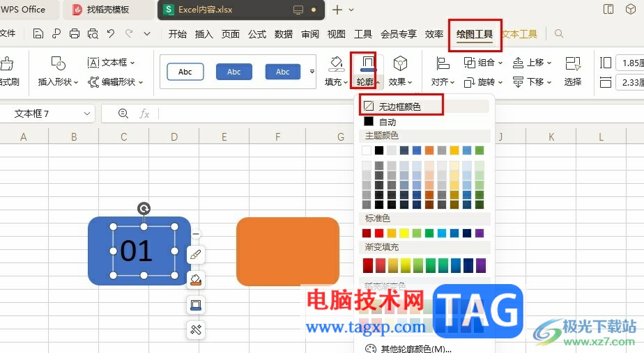Open the Text Tools ribbon tab

(520, 34)
